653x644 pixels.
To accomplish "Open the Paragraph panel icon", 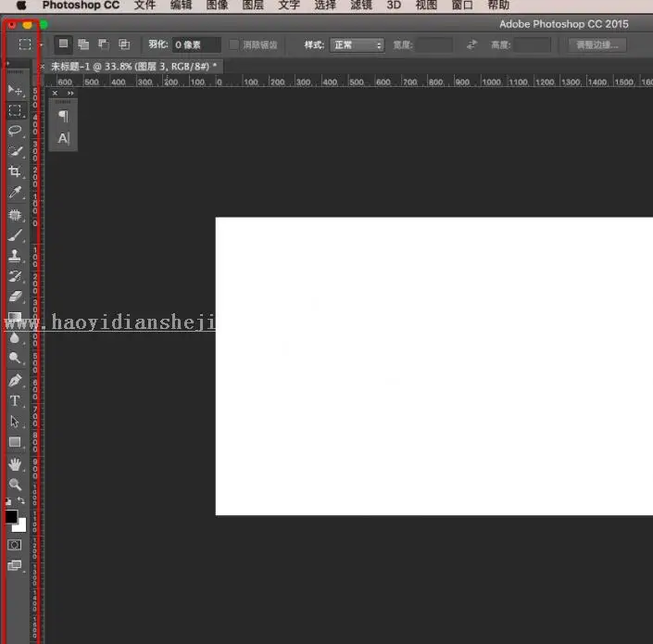I will [63, 116].
